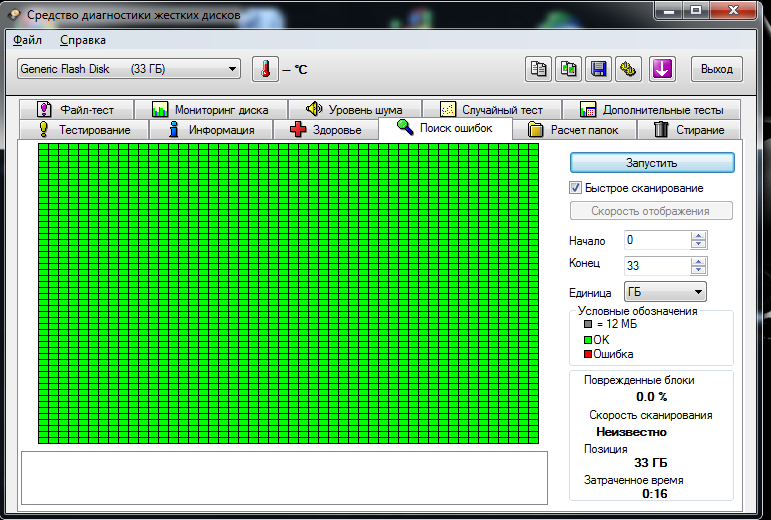The image size is (771, 520).
Task: Switch to the Расчет папок tab
Action: (x=575, y=130)
